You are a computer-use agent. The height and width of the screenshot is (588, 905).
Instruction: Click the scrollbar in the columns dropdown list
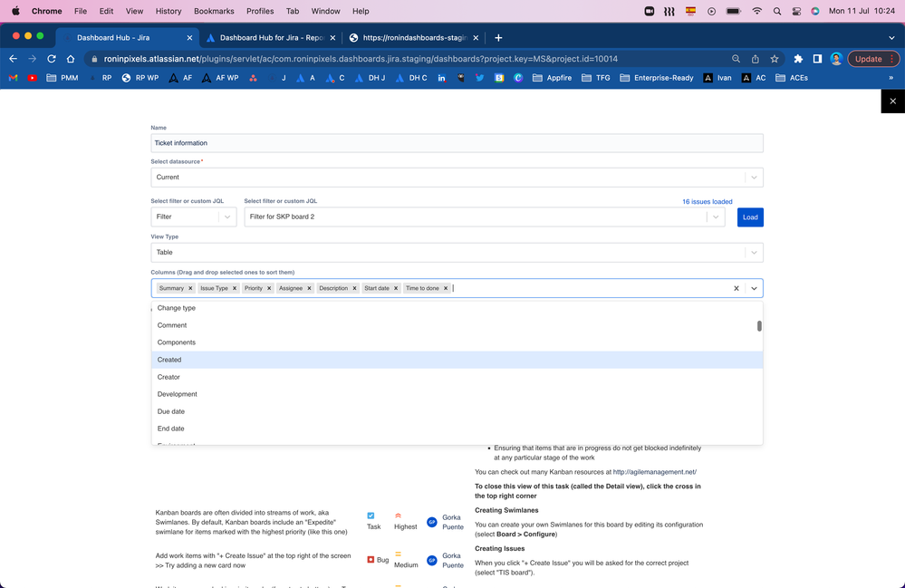click(759, 327)
